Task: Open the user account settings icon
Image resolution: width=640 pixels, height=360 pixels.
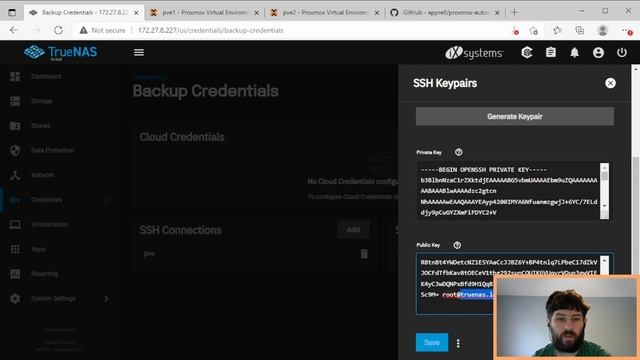Action: click(x=598, y=52)
